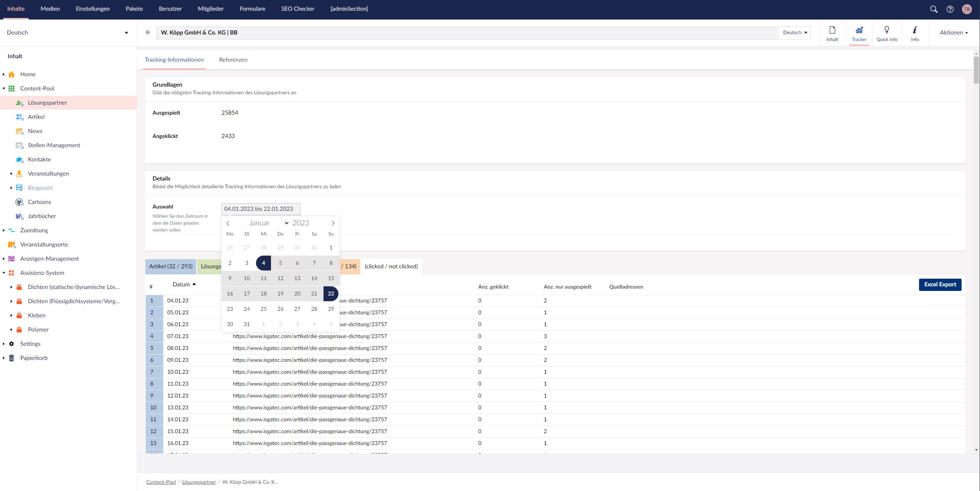Go to previous month in calendar
The width and height of the screenshot is (980, 491).
pyautogui.click(x=228, y=223)
